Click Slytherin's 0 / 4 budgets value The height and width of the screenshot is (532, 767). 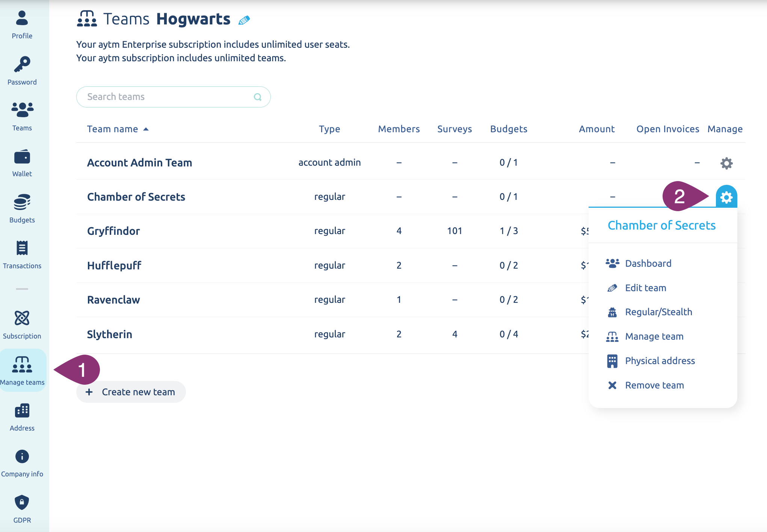509,334
